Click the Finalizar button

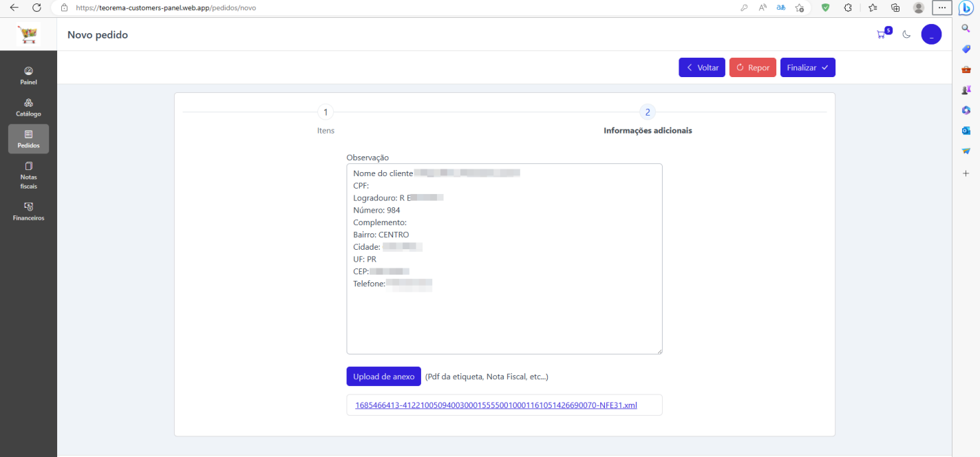point(808,67)
